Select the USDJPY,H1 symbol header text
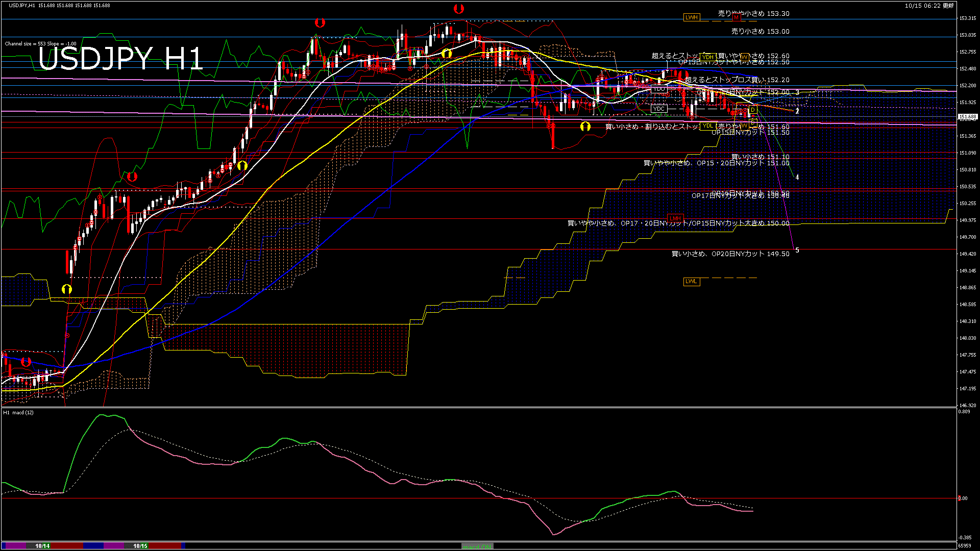This screenshot has height=551, width=980. click(x=22, y=6)
